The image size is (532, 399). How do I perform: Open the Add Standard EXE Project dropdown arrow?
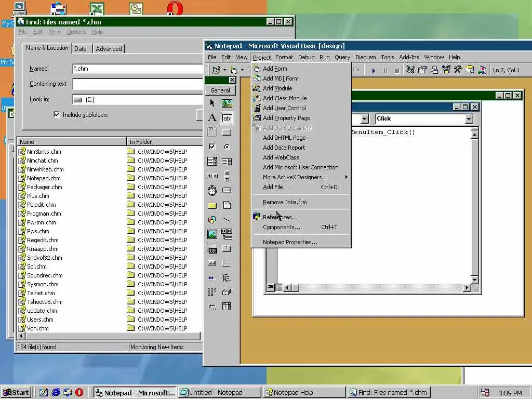[x=224, y=70]
